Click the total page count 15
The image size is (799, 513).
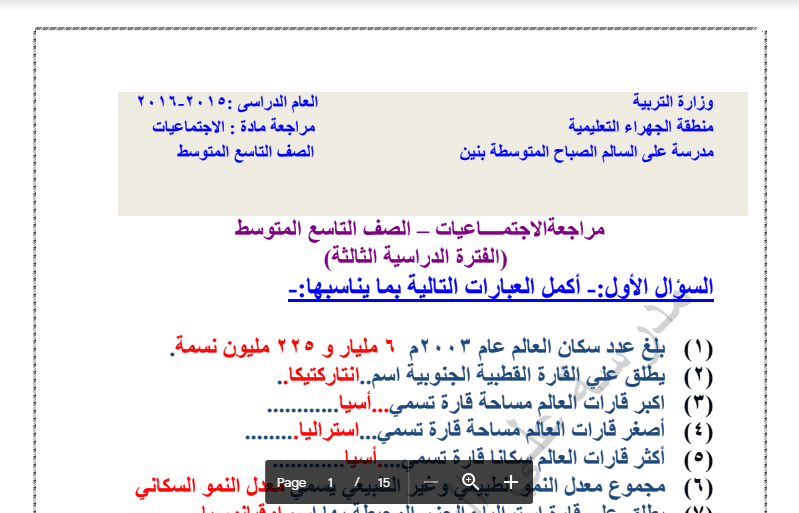(384, 482)
